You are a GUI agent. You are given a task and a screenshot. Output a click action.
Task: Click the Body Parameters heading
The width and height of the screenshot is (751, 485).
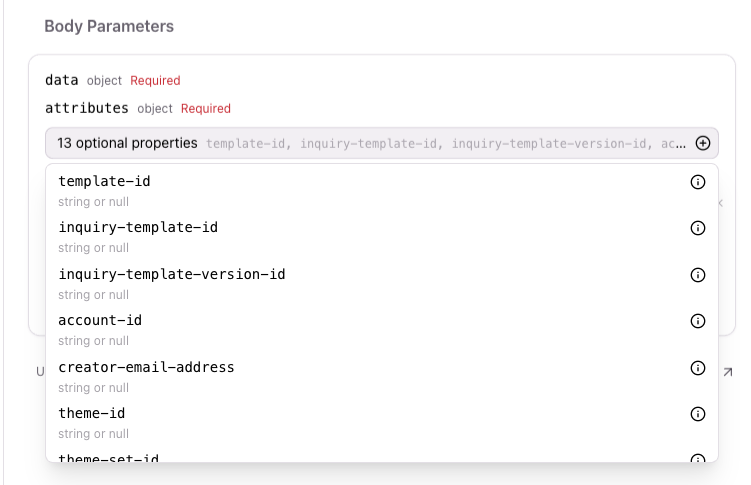(109, 27)
